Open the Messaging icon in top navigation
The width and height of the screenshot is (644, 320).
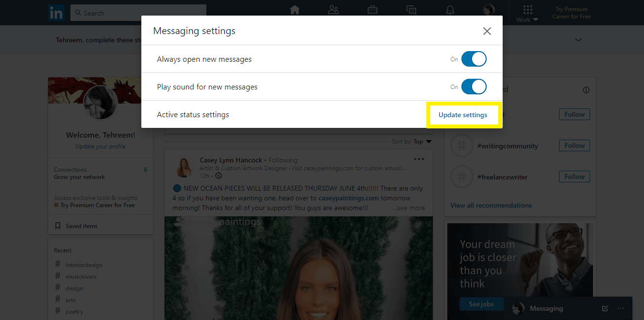[x=411, y=9]
